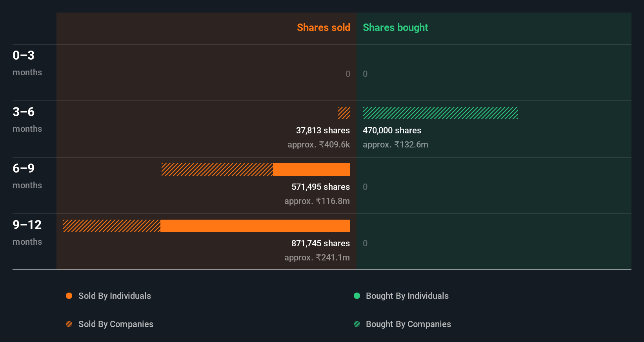Click the Shares bought column header

click(395, 27)
